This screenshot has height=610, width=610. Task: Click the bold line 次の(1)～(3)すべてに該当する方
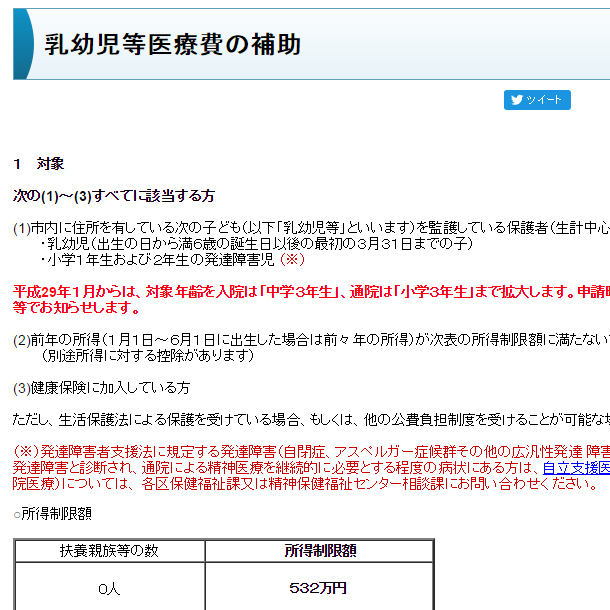point(113,195)
